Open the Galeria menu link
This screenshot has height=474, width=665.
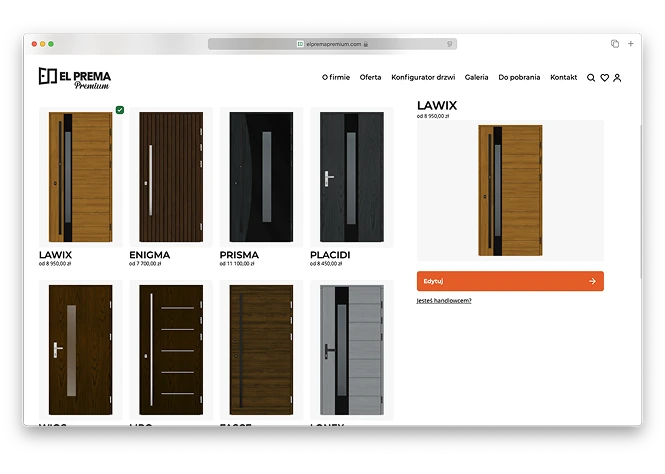(476, 77)
